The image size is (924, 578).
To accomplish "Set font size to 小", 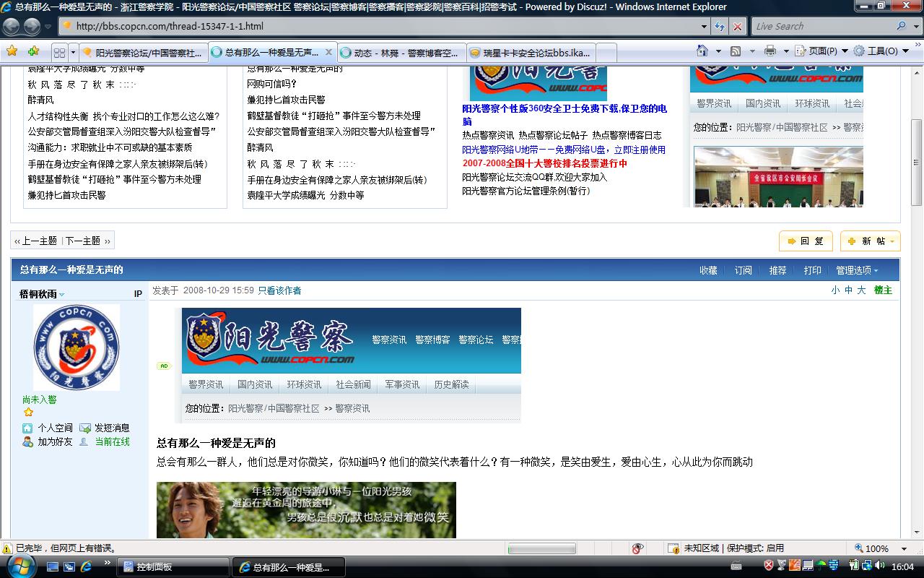I will 835,290.
